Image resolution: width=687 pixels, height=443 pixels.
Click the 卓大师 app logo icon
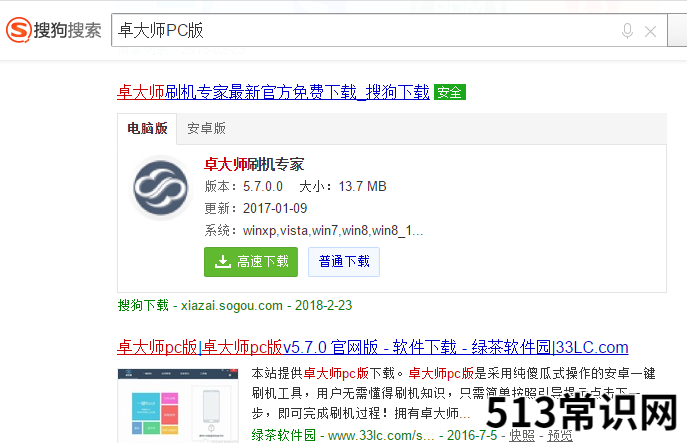pos(161,187)
